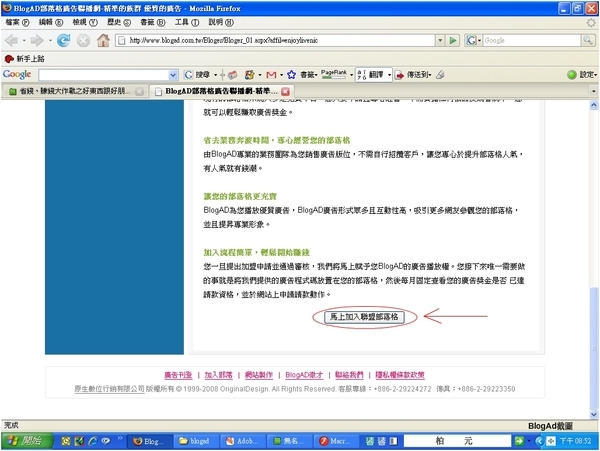Open the 說明 menu
Screen dimensions: 600x451
click(221, 22)
